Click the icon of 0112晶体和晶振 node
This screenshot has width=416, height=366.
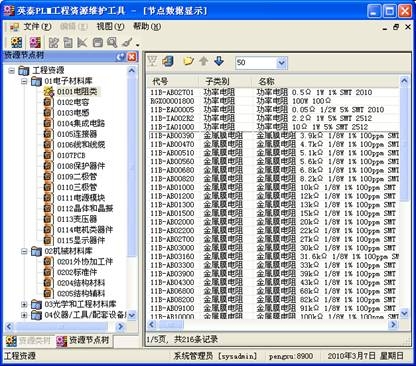coord(49,209)
